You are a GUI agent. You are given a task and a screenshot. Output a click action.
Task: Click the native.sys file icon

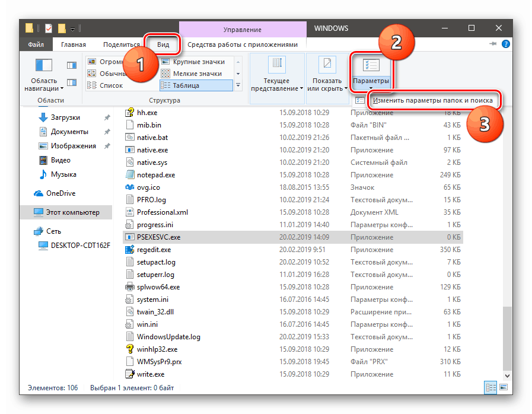tap(130, 163)
